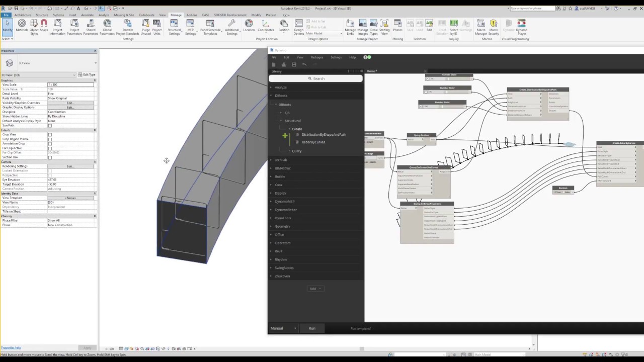
Task: Open the Coordinates dropdown
Action: (266, 26)
